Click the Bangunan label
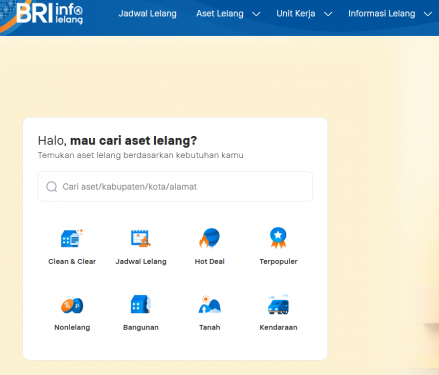 click(x=141, y=328)
